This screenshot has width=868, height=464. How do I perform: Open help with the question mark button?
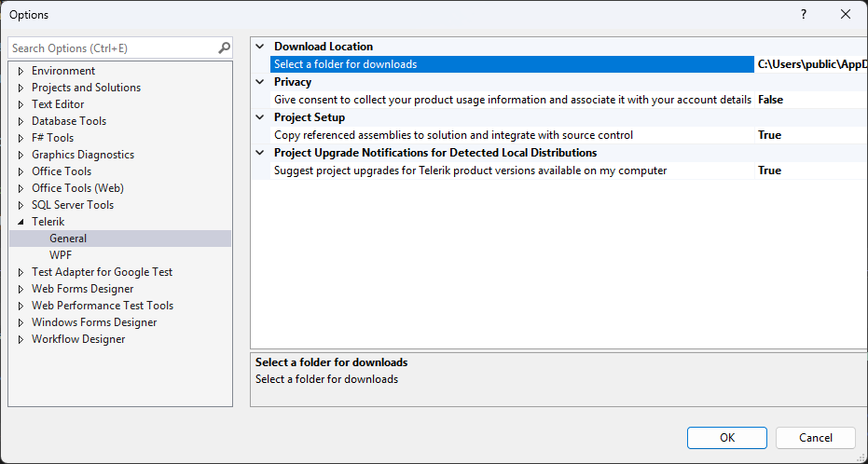[804, 14]
